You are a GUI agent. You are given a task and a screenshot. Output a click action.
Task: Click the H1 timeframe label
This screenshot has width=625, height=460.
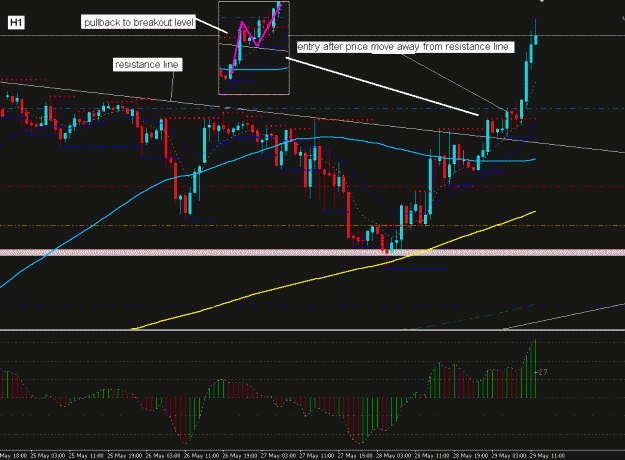coord(16,22)
